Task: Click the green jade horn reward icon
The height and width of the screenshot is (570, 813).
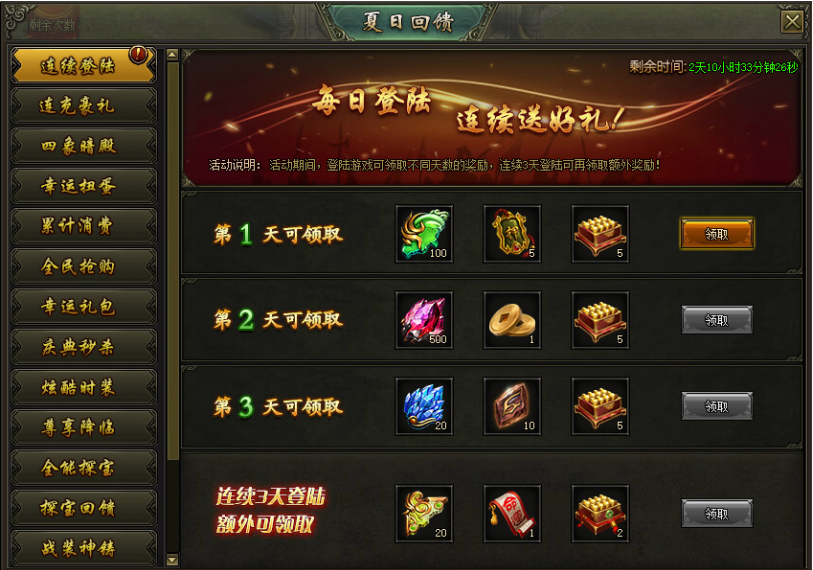Action: 424,234
